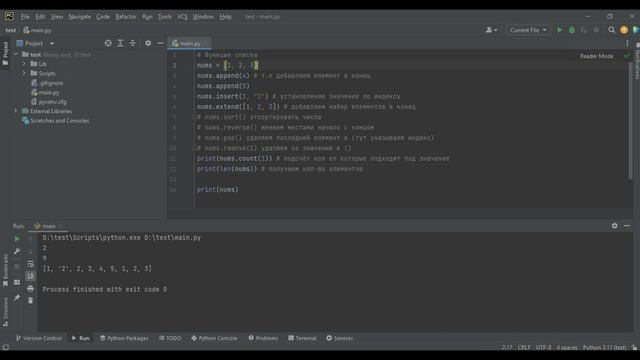Start debugging with the bug icon
The image size is (640, 360).
pyautogui.click(x=572, y=30)
